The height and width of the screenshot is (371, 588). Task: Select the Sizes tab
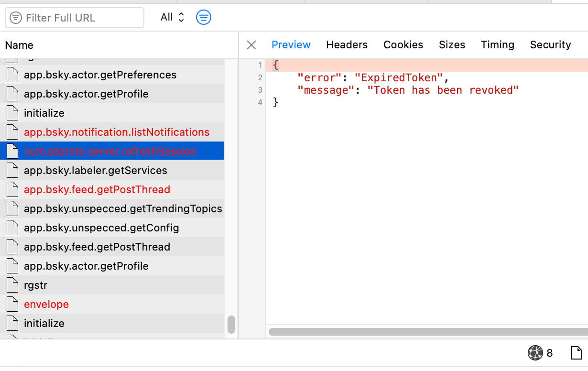coord(452,45)
